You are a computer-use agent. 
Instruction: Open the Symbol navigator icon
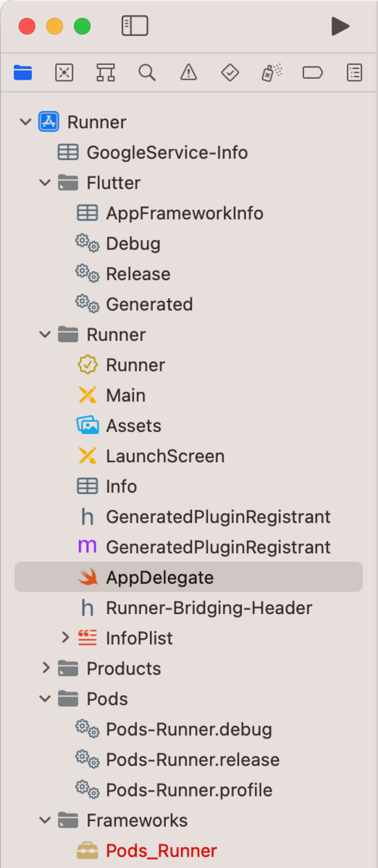pyautogui.click(x=106, y=72)
